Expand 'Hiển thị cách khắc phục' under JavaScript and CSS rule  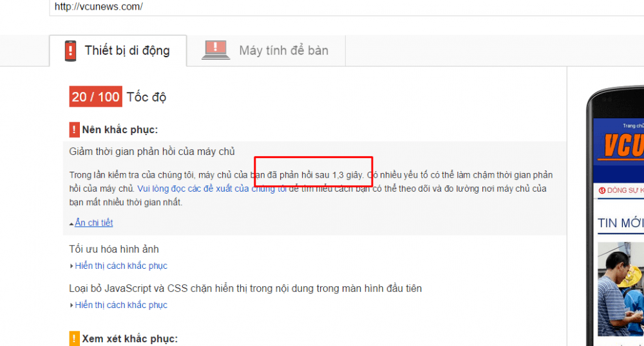point(120,305)
